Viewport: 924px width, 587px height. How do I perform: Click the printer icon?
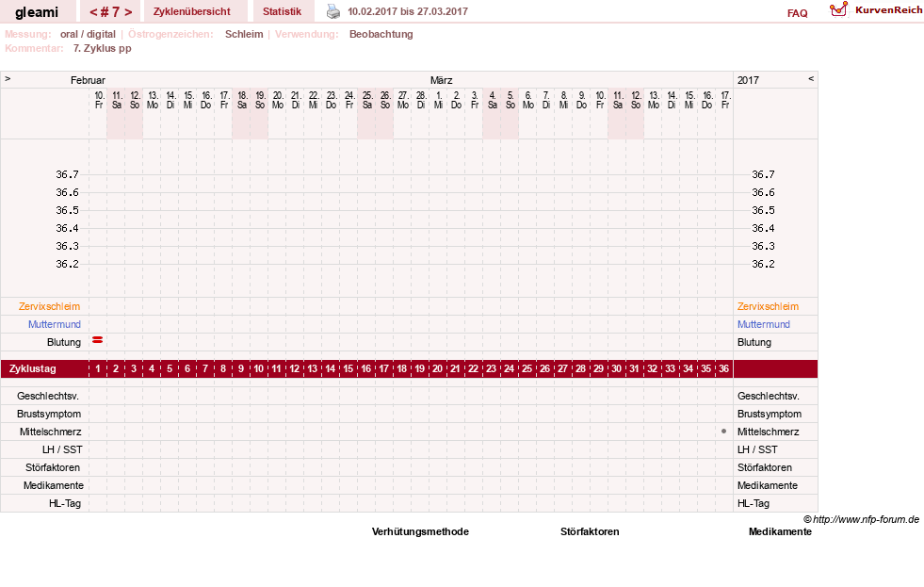(333, 11)
